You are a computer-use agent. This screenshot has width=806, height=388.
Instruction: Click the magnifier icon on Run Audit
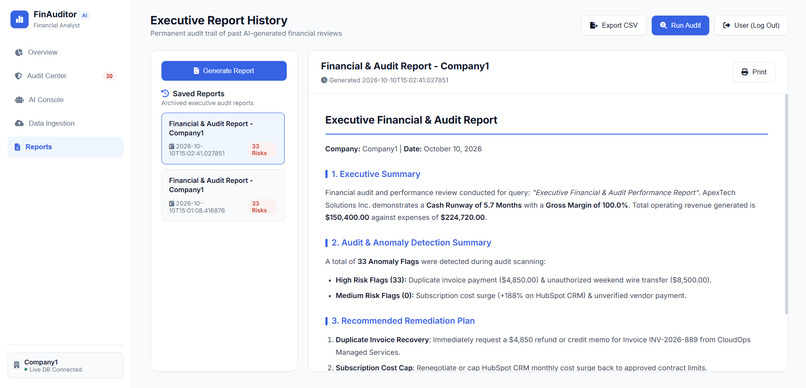click(x=663, y=25)
